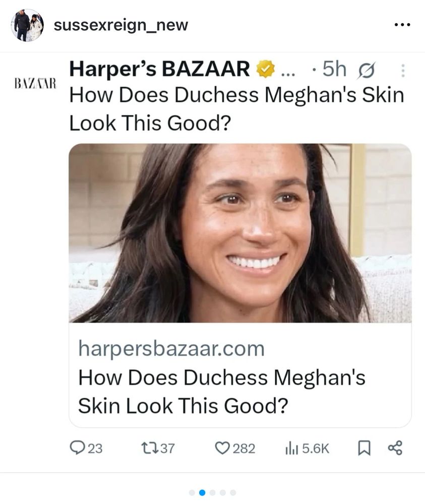This screenshot has width=425, height=504.
Task: Open the view count bar chart icon
Action: pos(292,448)
